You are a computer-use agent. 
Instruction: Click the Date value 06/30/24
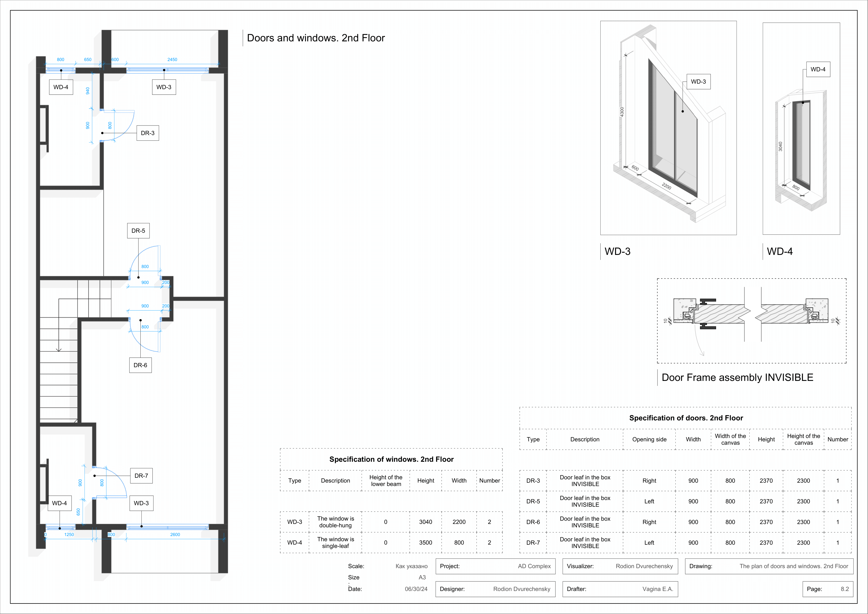(x=416, y=589)
